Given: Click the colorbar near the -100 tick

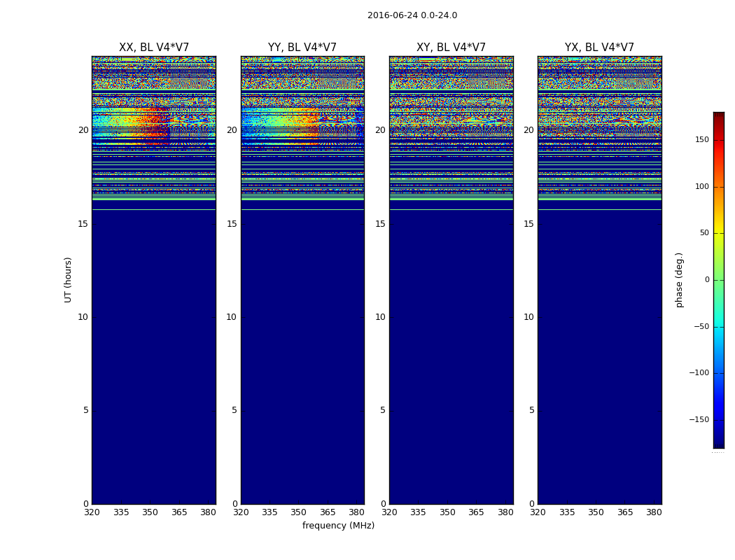Looking at the screenshot, I should pos(719,373).
